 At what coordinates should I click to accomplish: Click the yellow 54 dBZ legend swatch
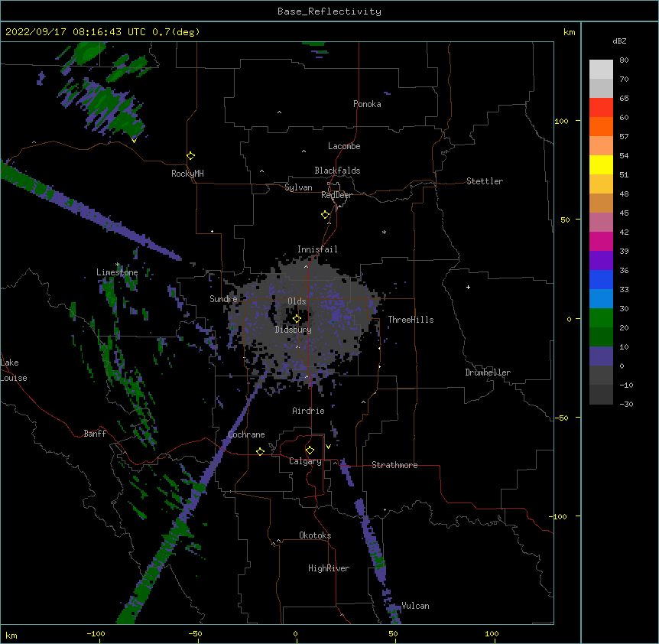[601, 164]
